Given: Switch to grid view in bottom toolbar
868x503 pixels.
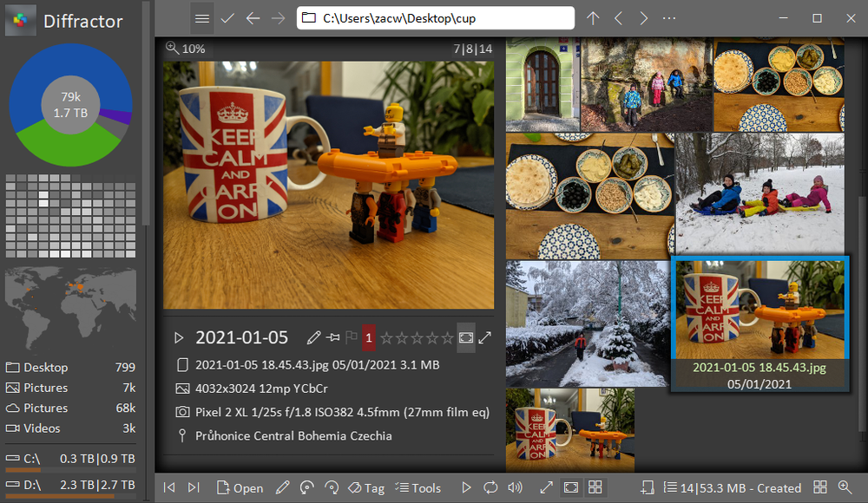Looking at the screenshot, I should tap(595, 487).
